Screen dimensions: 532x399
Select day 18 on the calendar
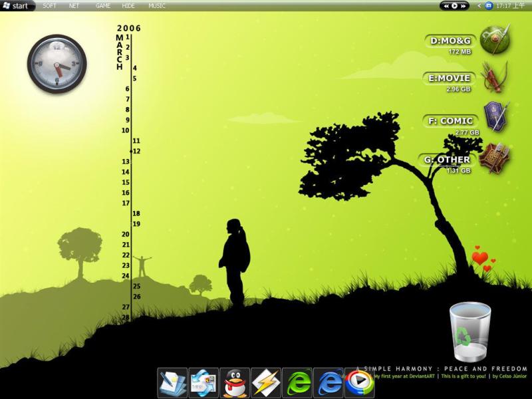click(x=136, y=213)
